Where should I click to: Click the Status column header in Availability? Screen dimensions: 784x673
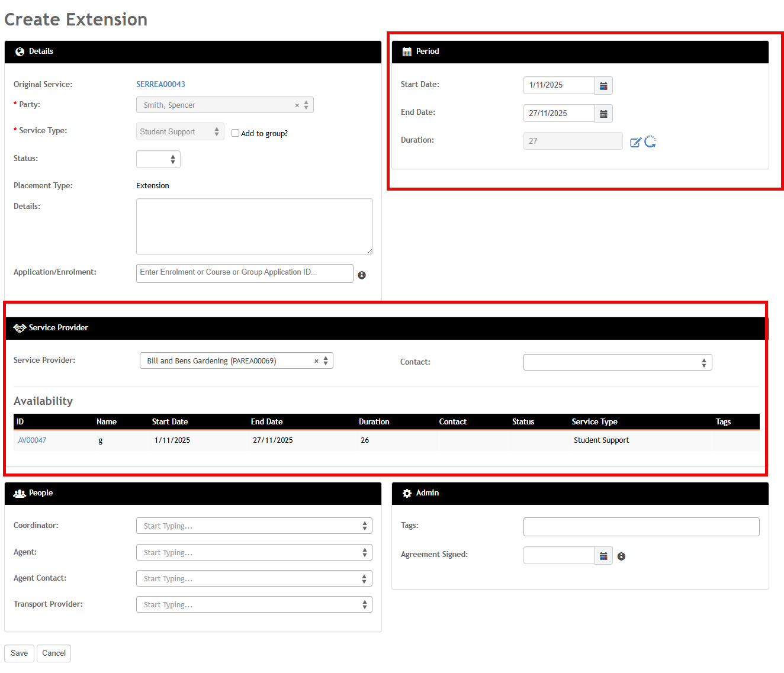523,422
